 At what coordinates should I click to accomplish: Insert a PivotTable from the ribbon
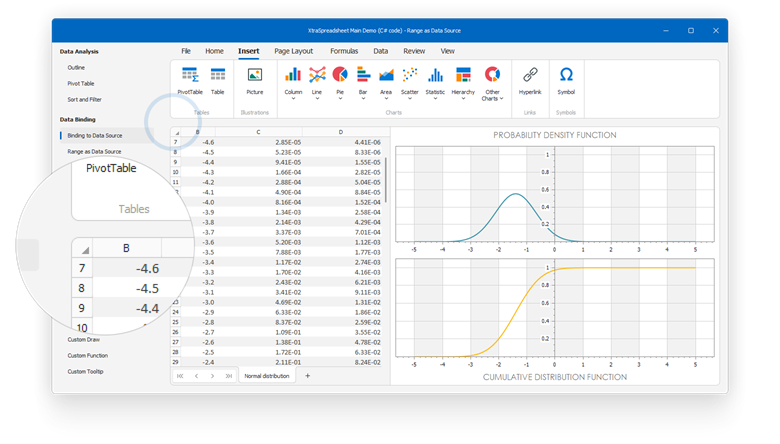[190, 81]
